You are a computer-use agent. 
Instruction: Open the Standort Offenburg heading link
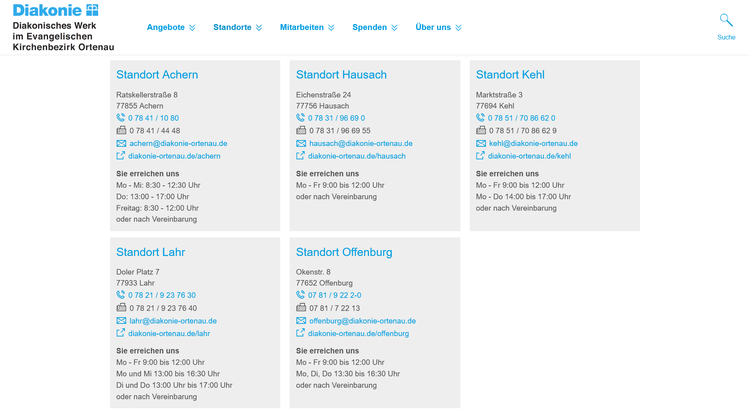(x=344, y=252)
